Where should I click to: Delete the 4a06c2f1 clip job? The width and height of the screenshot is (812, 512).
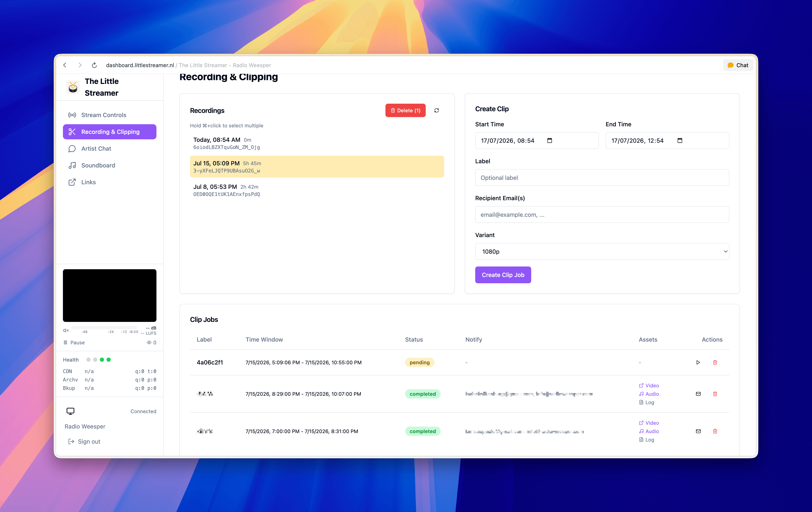pyautogui.click(x=715, y=362)
